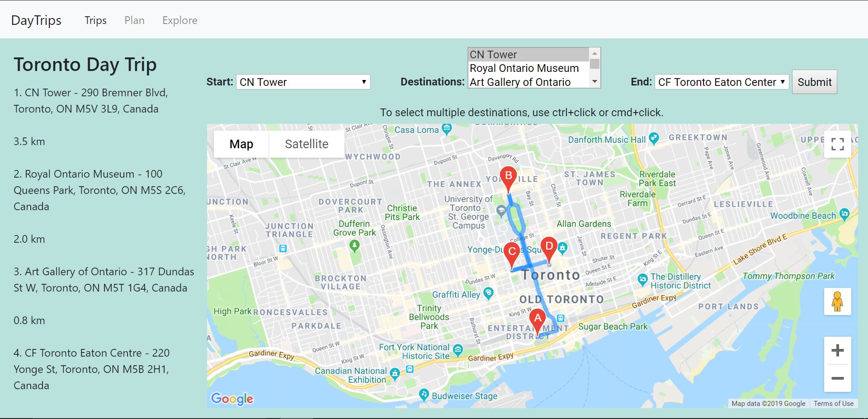Click the 3.5 km distance text
The width and height of the screenshot is (868, 419).
(x=29, y=141)
